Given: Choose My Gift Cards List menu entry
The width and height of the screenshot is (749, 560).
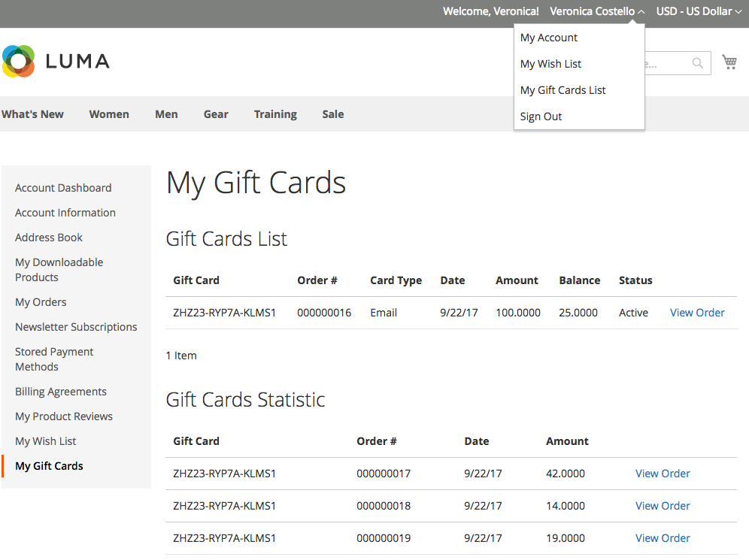Looking at the screenshot, I should click(x=563, y=90).
